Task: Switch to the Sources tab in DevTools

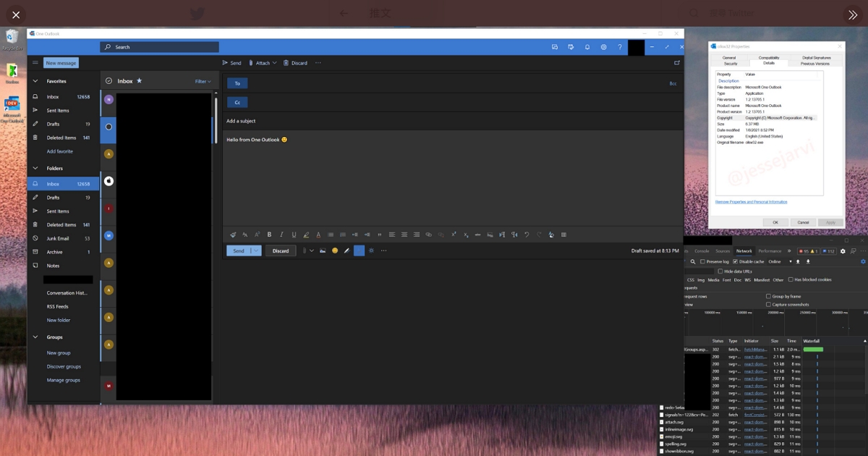Action: [x=723, y=251]
